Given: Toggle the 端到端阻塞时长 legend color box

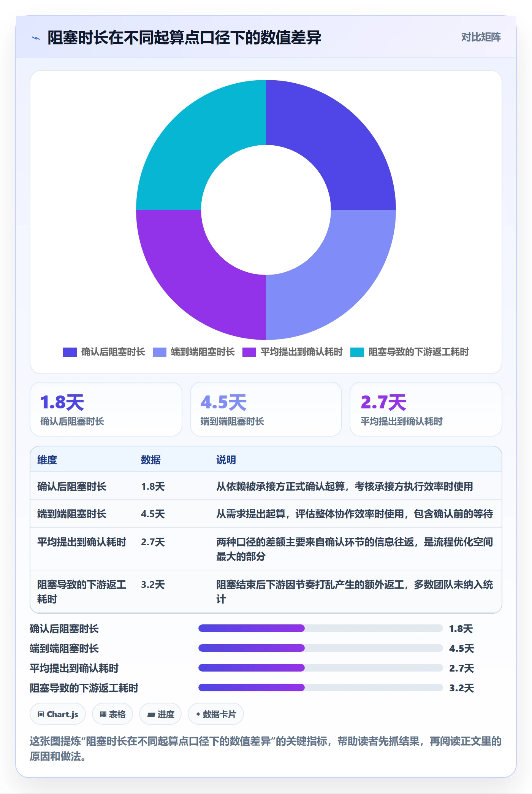Looking at the screenshot, I should (160, 352).
